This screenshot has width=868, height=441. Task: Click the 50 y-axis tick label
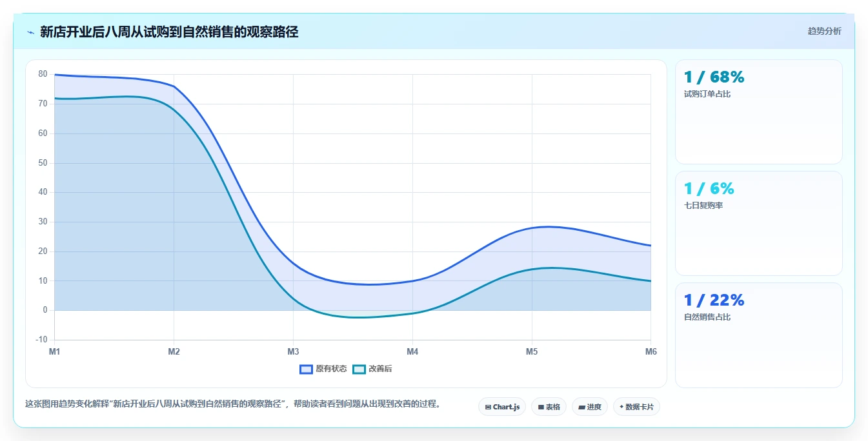point(43,162)
